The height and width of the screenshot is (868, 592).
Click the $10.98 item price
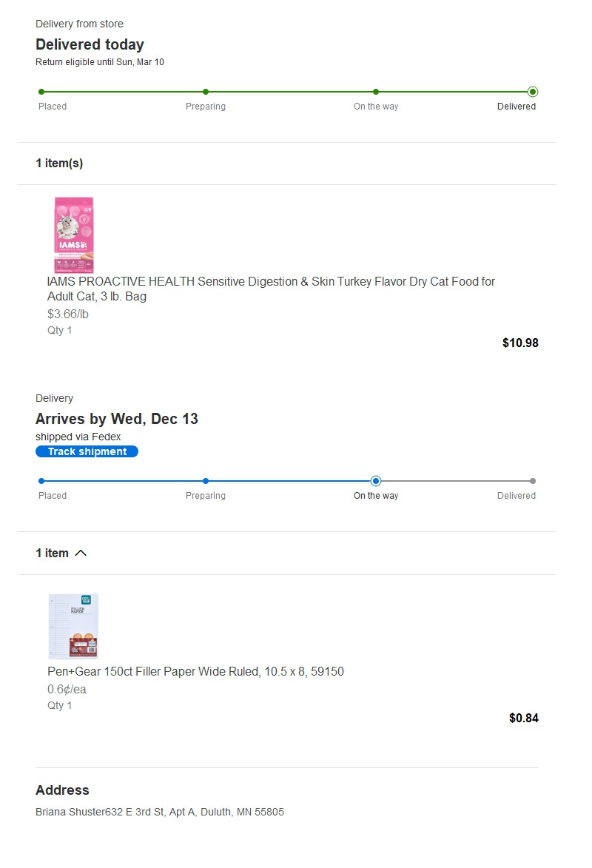[x=520, y=343]
